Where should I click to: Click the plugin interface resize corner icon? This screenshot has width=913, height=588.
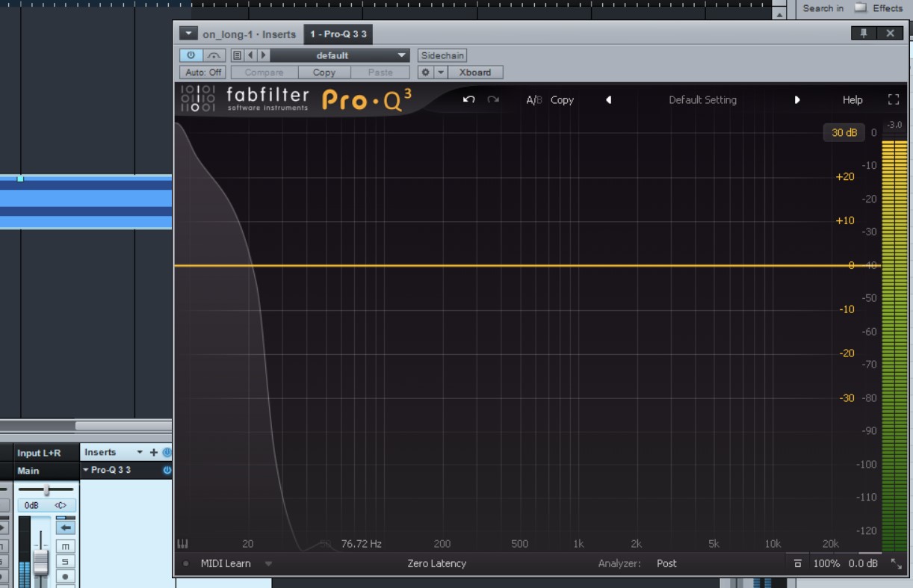[896, 564]
